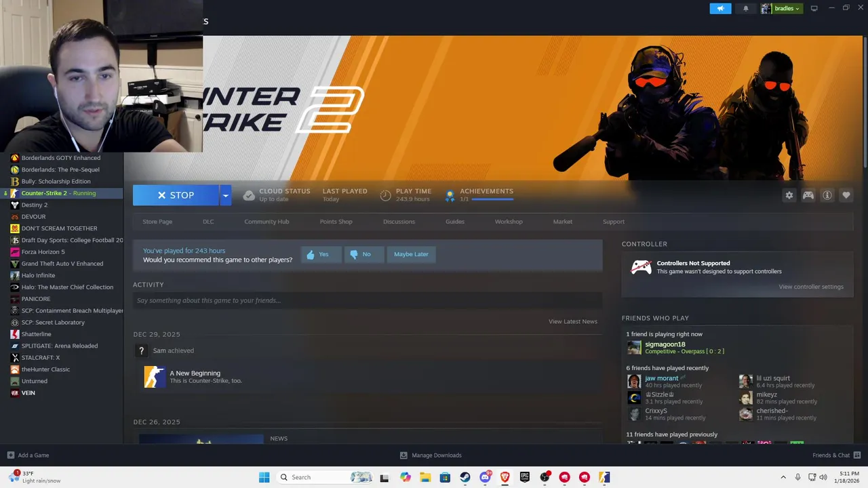Select theHunter Classic in library
The image size is (868, 488).
pos(45,369)
